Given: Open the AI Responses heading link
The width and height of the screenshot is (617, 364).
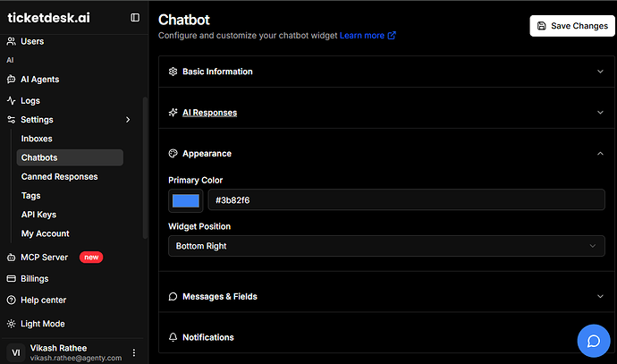Looking at the screenshot, I should 210,113.
